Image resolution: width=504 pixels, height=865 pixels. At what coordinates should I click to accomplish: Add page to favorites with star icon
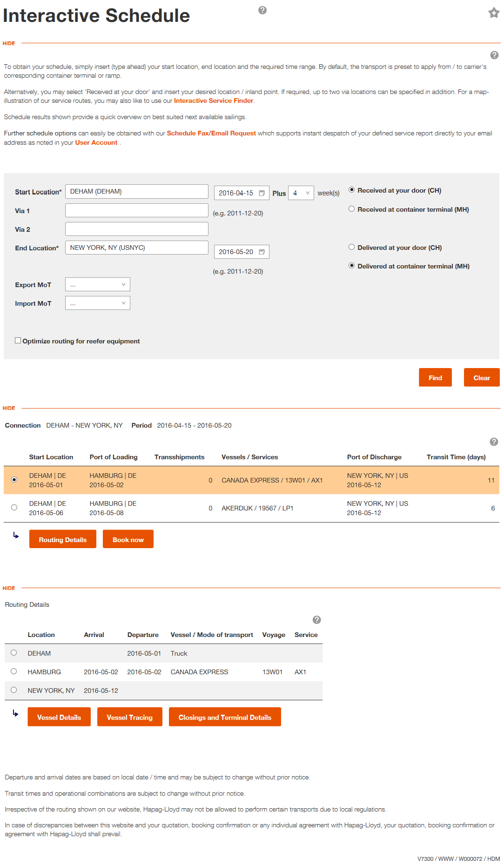point(494,13)
